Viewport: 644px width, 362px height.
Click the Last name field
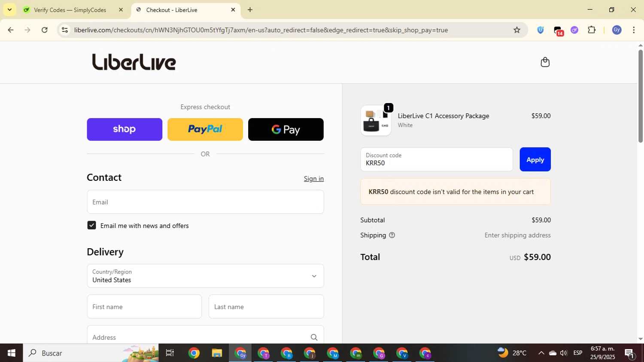pyautogui.click(x=266, y=307)
